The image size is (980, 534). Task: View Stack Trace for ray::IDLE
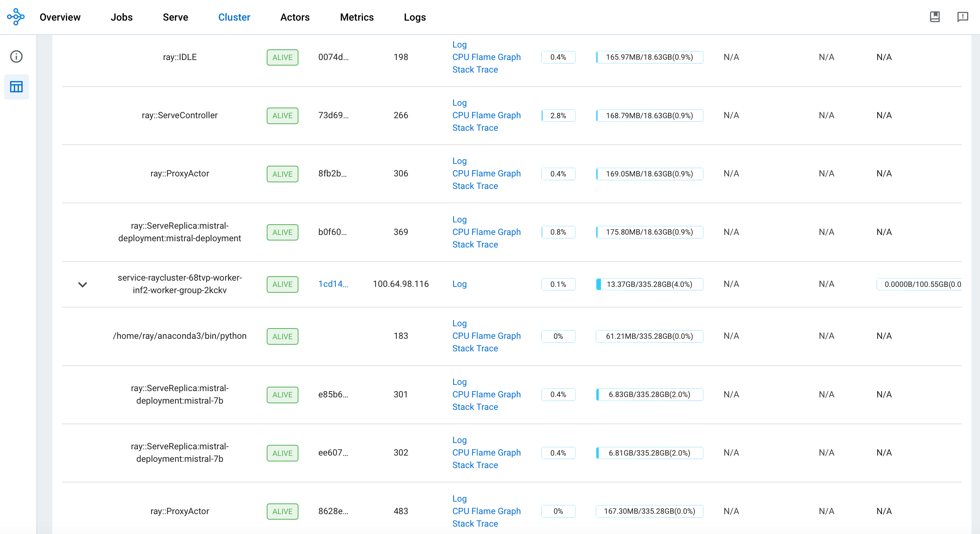(475, 70)
